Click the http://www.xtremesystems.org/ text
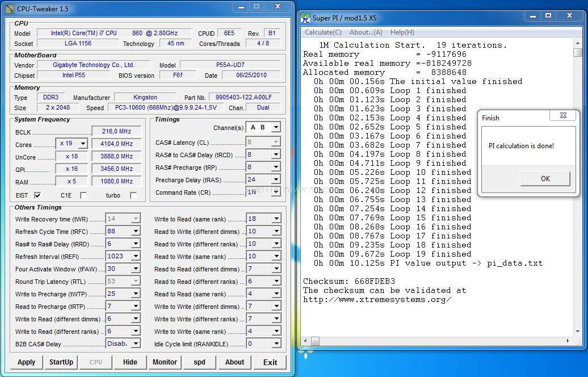588x377 pixels. [x=377, y=299]
